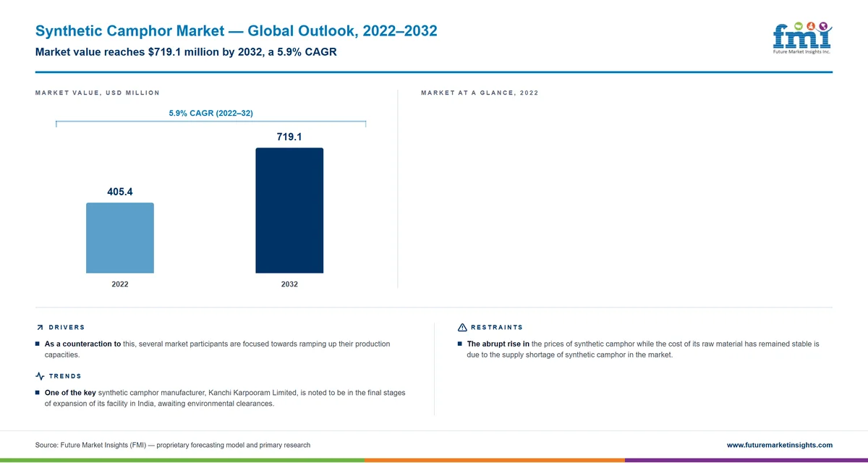The image size is (868, 463).
Task: Click the 'Kanchi Karpooram Limited' mention
Action: point(252,393)
